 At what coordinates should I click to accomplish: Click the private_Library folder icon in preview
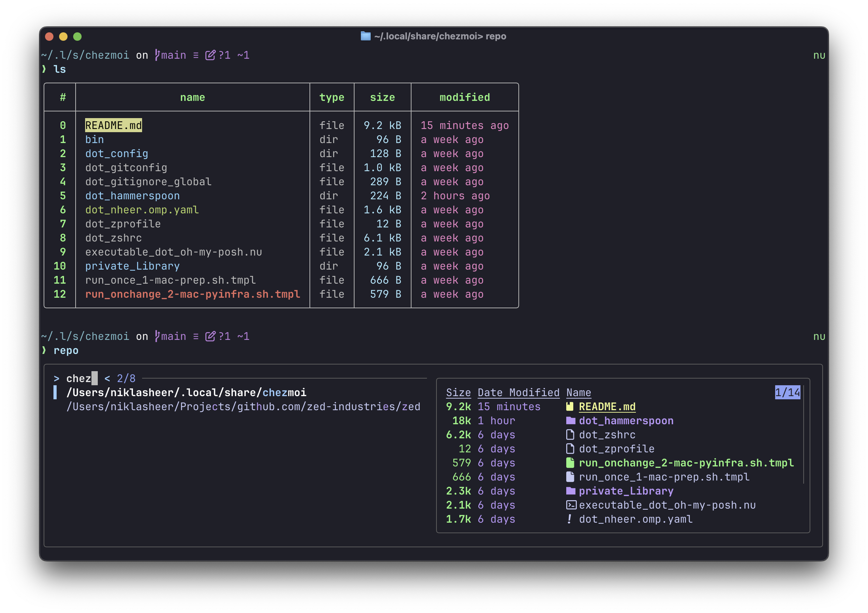tap(570, 491)
